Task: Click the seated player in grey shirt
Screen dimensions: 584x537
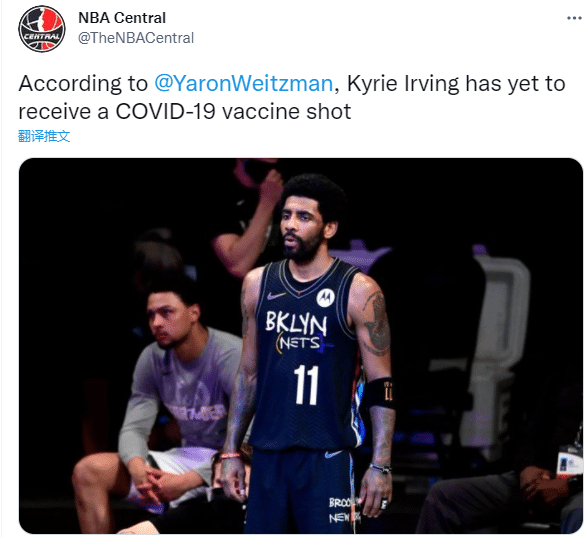Action: (x=162, y=401)
